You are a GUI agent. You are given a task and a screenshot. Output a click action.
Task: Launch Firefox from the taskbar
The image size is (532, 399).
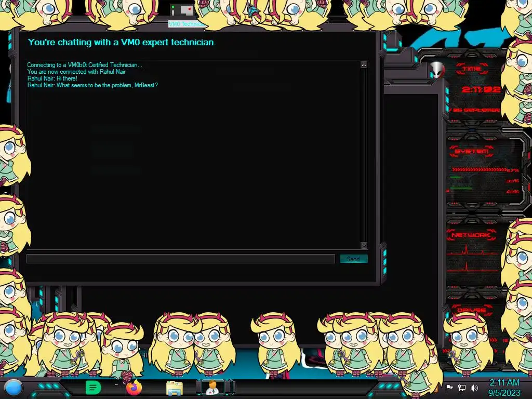(134, 388)
